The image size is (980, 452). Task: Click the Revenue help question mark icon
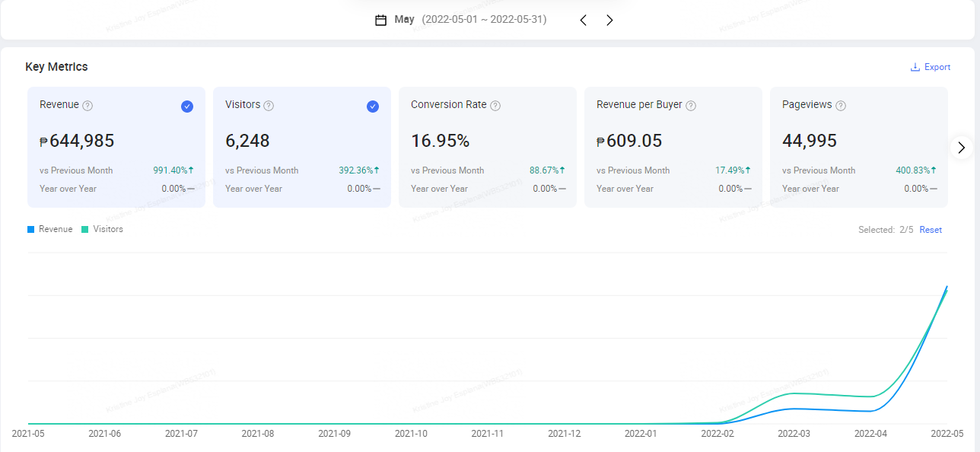point(87,106)
